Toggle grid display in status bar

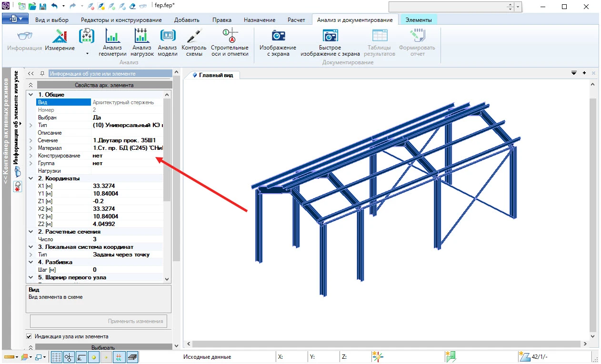pyautogui.click(x=57, y=357)
